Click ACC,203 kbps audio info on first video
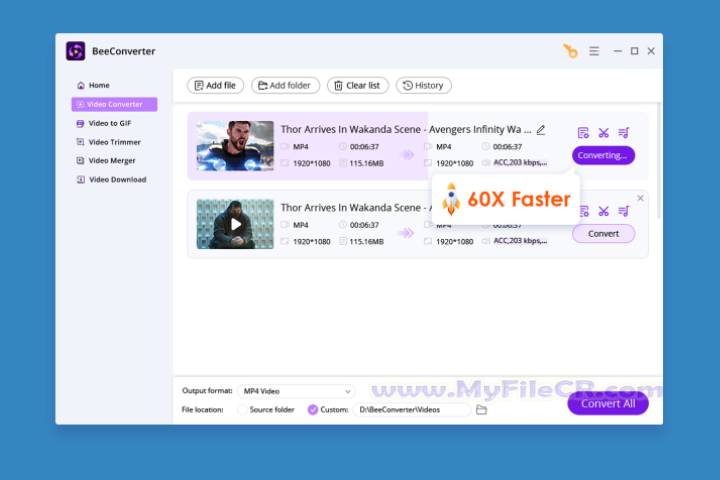720x480 pixels. (520, 163)
